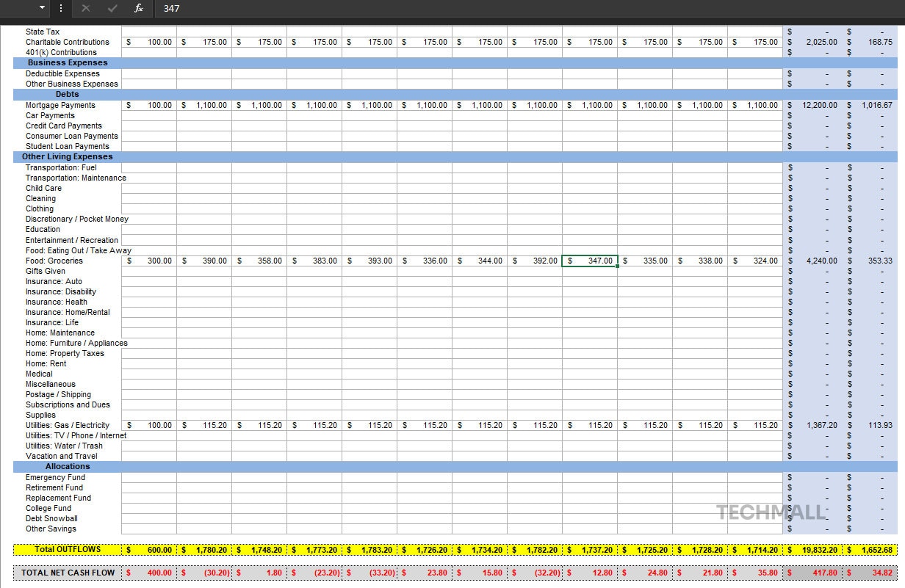Viewport: 905px width, 588px height.
Task: Click the charitable total cell 2,025.00
Action: point(812,42)
